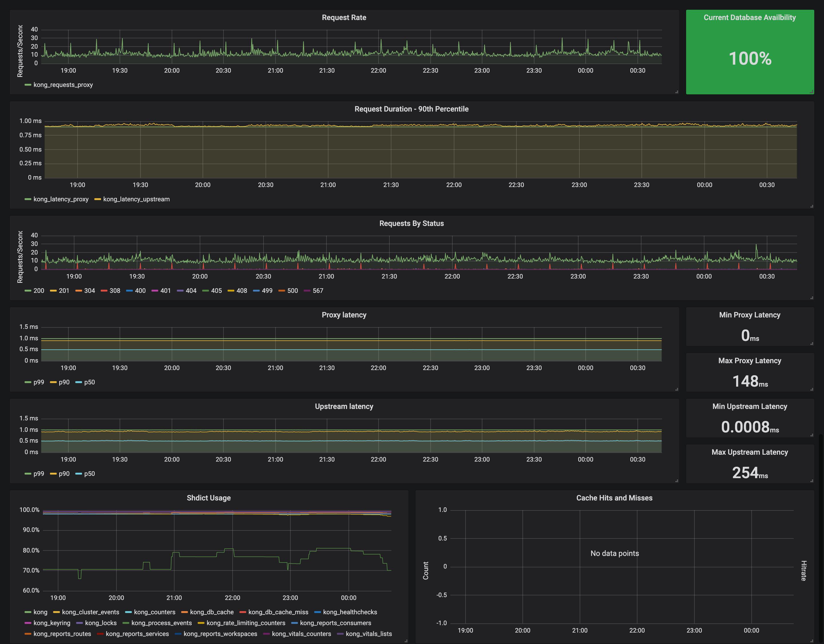Open the Request Rate panel title menu
The width and height of the screenshot is (824, 644).
coord(344,17)
